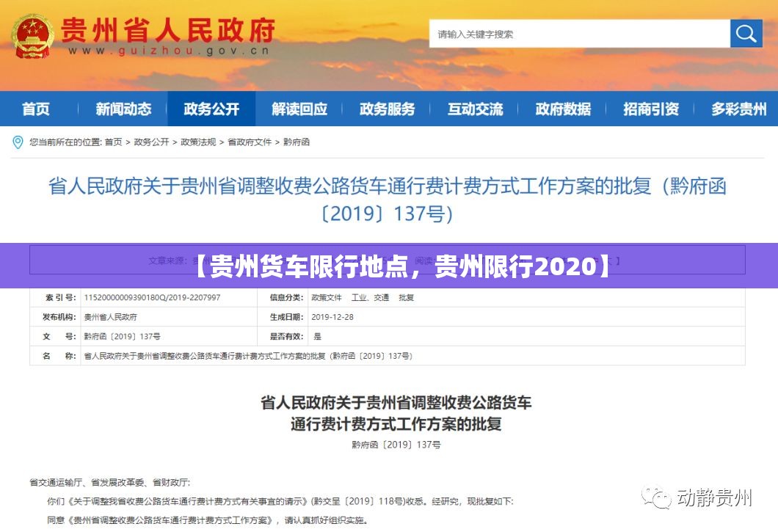
Task: Follow the 省政府文件 breadcrumb link
Action: 250,142
